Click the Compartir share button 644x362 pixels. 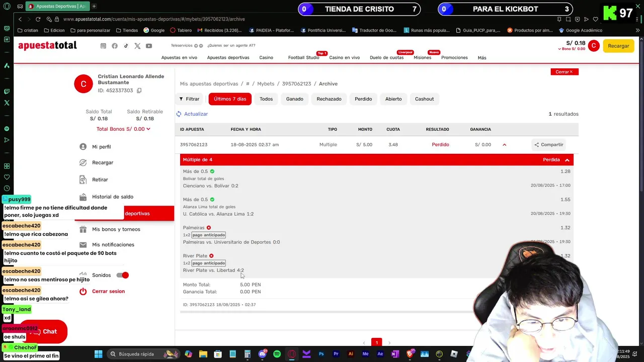[x=548, y=145]
